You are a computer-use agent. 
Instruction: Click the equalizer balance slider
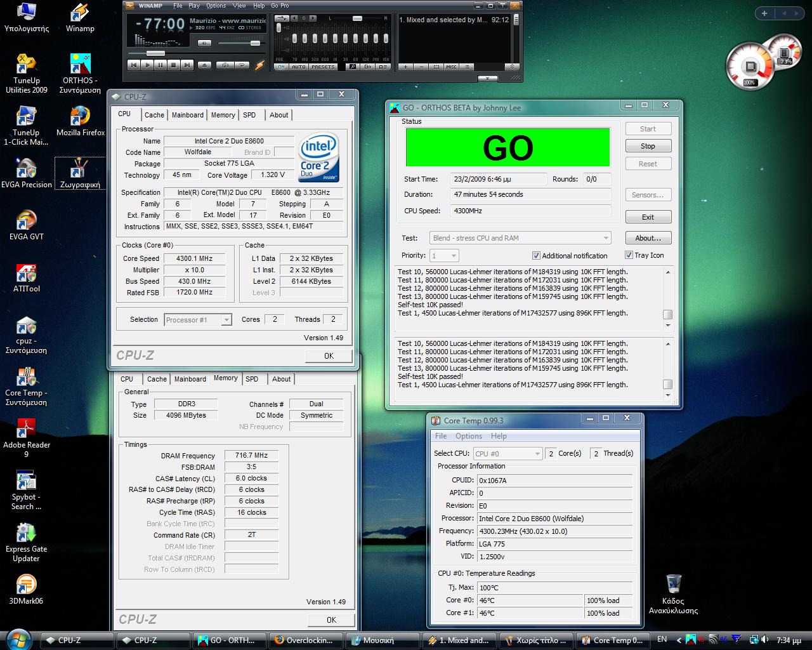point(358,18)
